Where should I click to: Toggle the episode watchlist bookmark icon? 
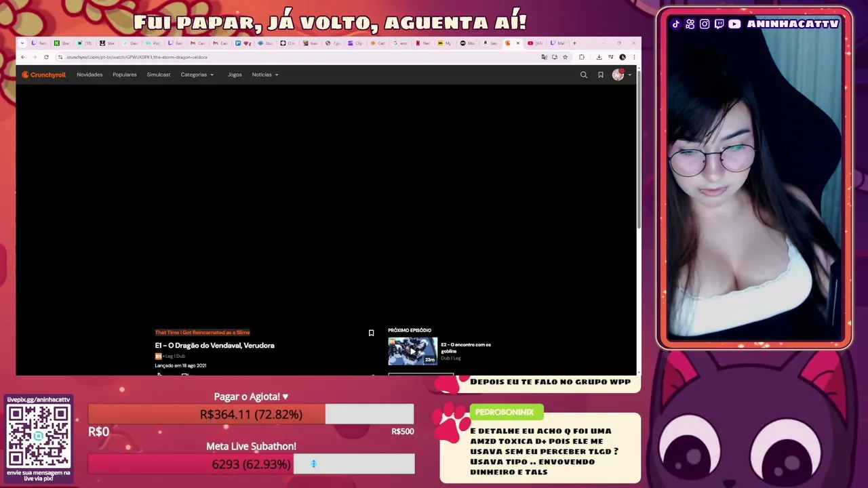[x=371, y=333]
